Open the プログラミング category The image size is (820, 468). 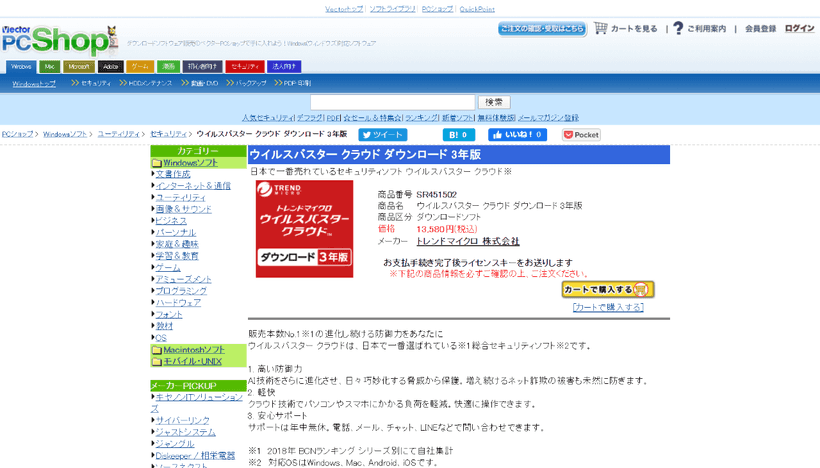pyautogui.click(x=181, y=291)
